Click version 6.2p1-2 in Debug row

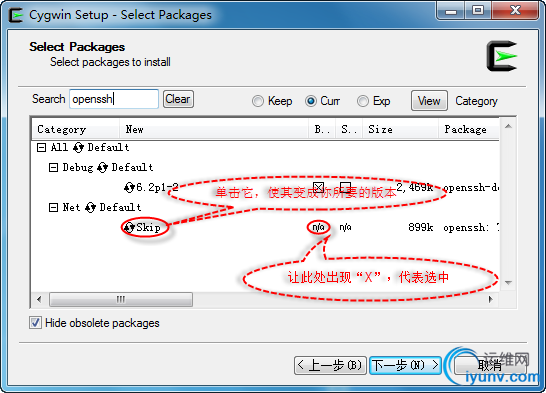pyautogui.click(x=157, y=188)
